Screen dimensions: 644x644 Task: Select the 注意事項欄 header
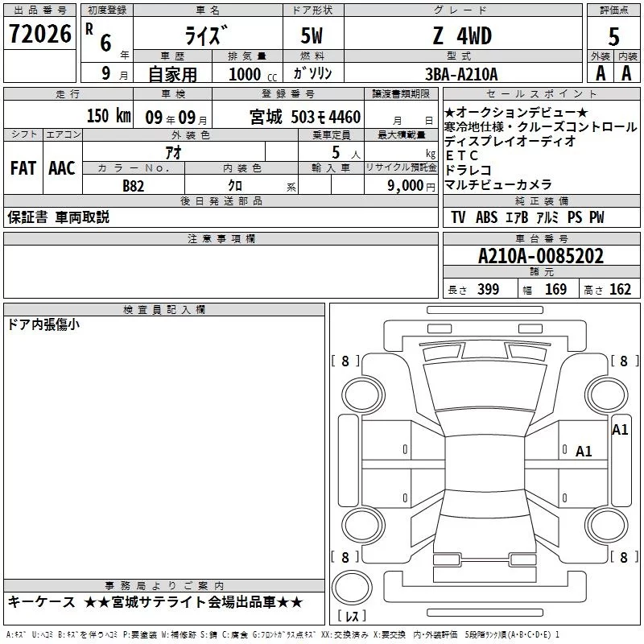221,238
